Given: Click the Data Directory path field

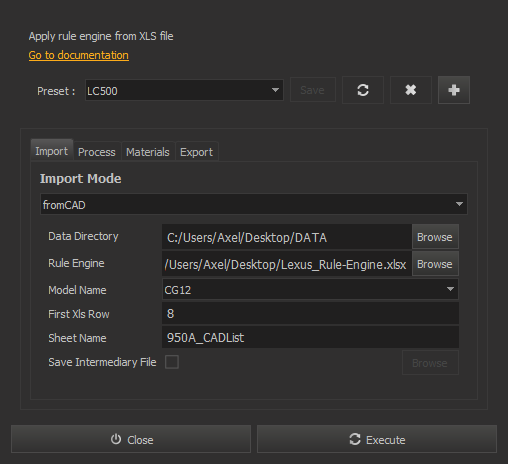Looking at the screenshot, I should [287, 237].
